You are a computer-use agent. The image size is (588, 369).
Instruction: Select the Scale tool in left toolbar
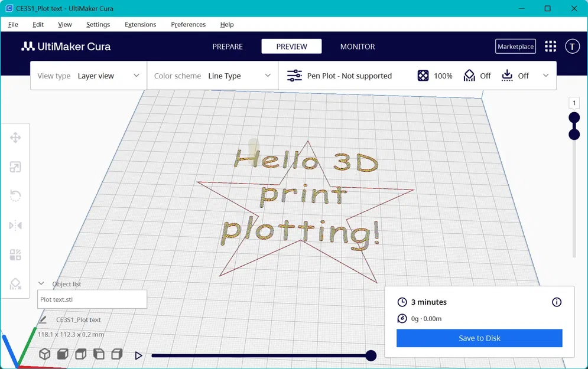(x=15, y=167)
